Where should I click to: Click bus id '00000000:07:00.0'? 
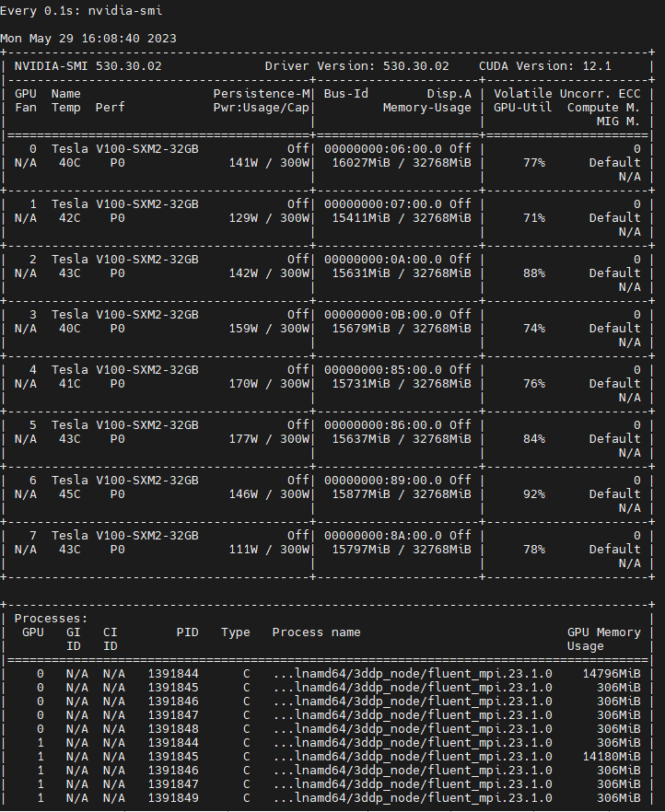click(383, 204)
